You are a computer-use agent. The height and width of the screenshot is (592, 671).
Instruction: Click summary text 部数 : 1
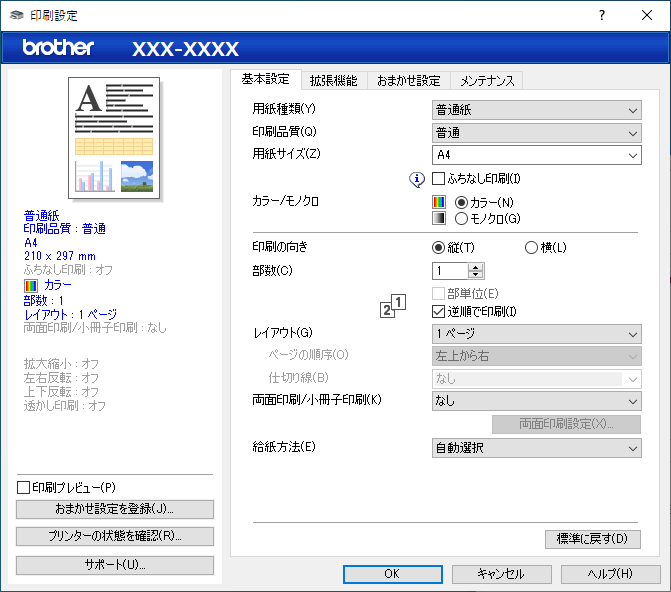[x=44, y=300]
